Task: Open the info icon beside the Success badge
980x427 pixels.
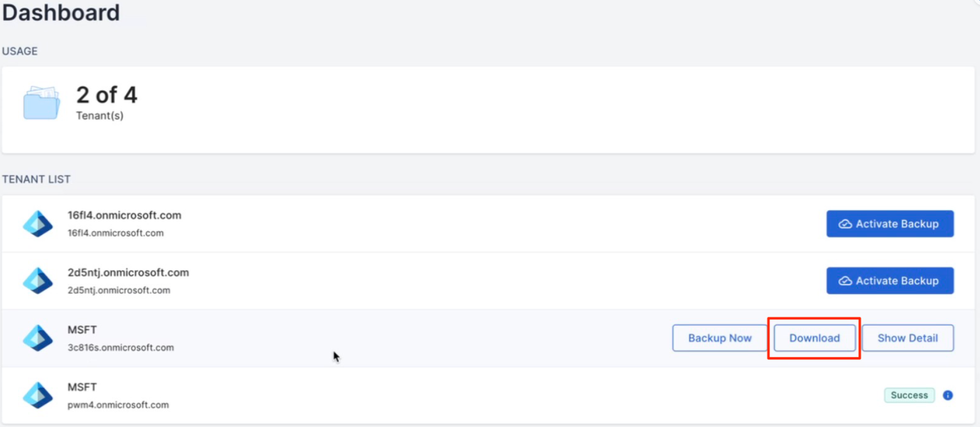Action: [948, 395]
